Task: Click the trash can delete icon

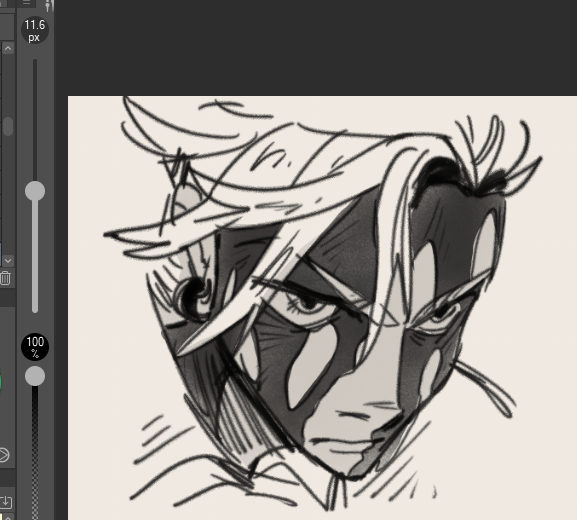Action: click(5, 278)
